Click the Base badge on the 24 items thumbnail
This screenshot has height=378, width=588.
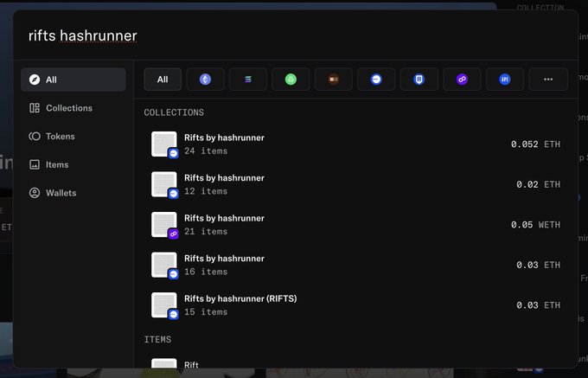click(173, 153)
